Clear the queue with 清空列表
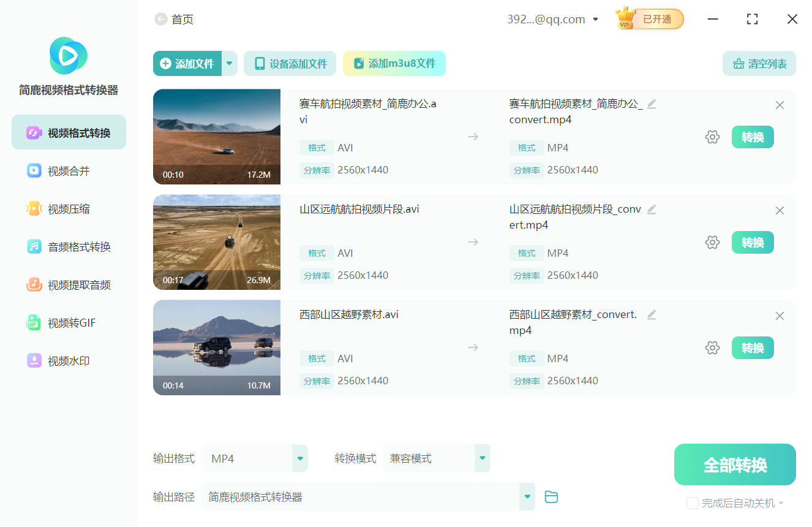 click(x=759, y=63)
